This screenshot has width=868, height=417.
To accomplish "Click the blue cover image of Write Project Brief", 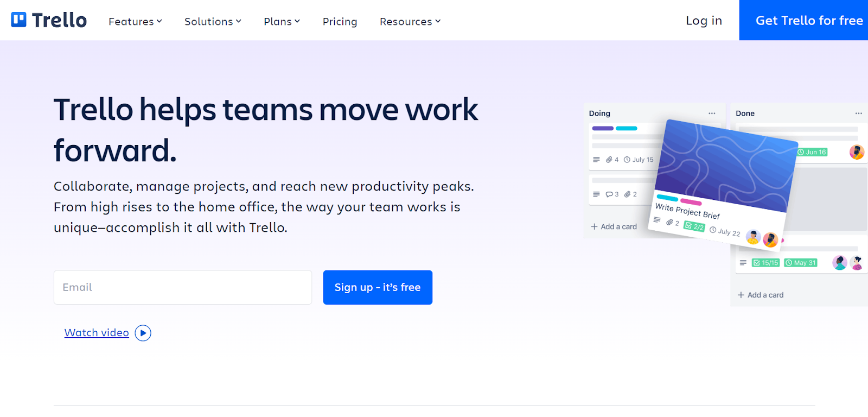I will (x=726, y=165).
